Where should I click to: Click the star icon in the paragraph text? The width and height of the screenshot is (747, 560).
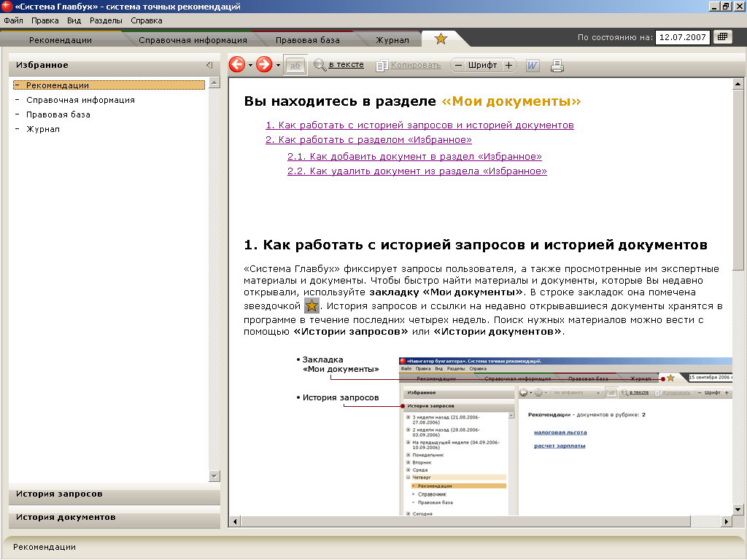click(x=311, y=306)
